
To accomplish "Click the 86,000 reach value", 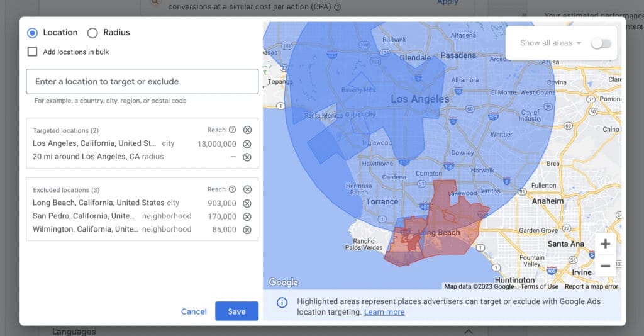I will pyautogui.click(x=225, y=230).
